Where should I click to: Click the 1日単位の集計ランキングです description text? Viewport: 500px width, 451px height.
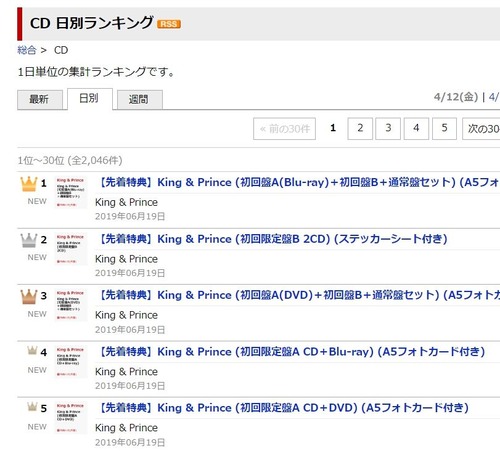pyautogui.click(x=96, y=72)
